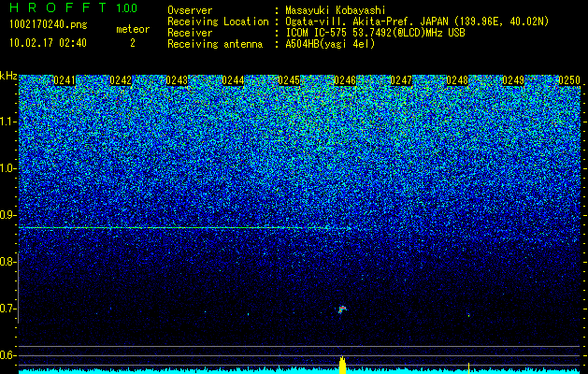Click the 'Receiving Location' field label
The width and height of the screenshot is (588, 374).
[x=218, y=22]
